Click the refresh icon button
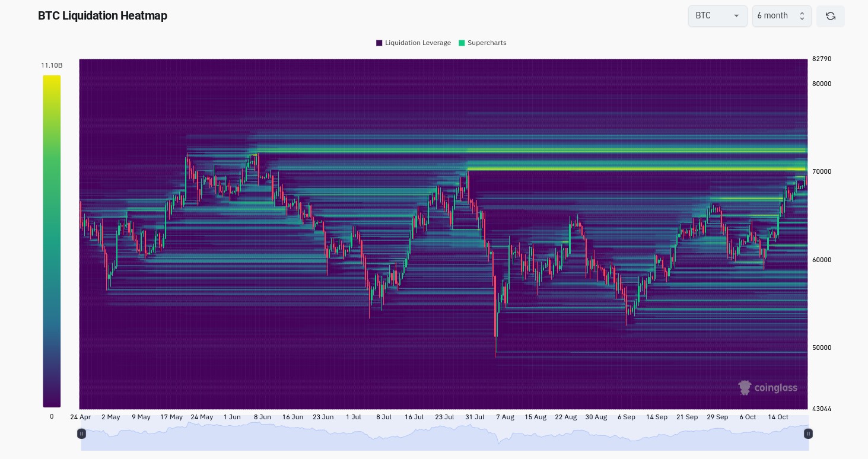The height and width of the screenshot is (459, 868). click(830, 16)
